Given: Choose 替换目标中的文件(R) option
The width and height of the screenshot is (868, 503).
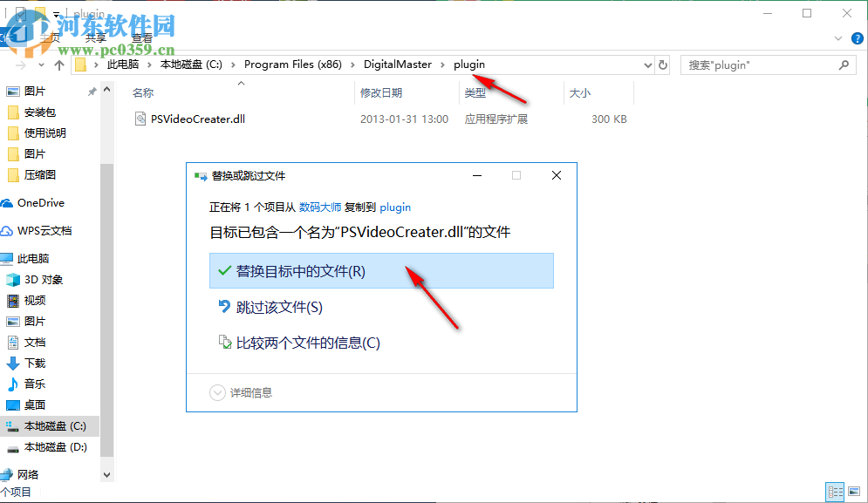Looking at the screenshot, I should 381,270.
